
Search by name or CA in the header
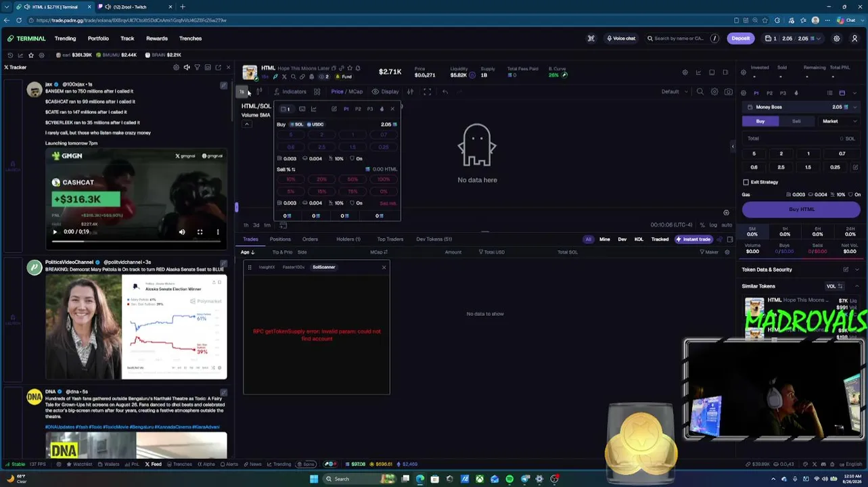(681, 39)
